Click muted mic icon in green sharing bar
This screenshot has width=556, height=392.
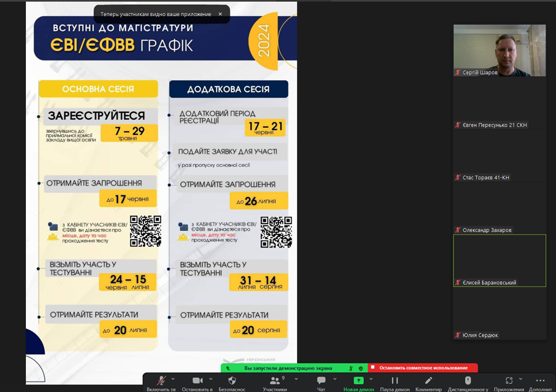pyautogui.click(x=351, y=369)
